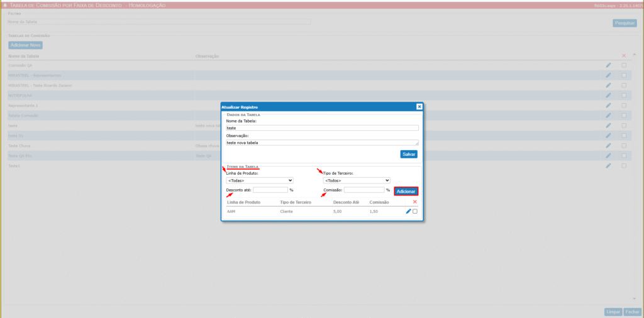Viewport: 644px width, 318px height.
Task: Click the red X delete icon in main list header
Action: 624,56
